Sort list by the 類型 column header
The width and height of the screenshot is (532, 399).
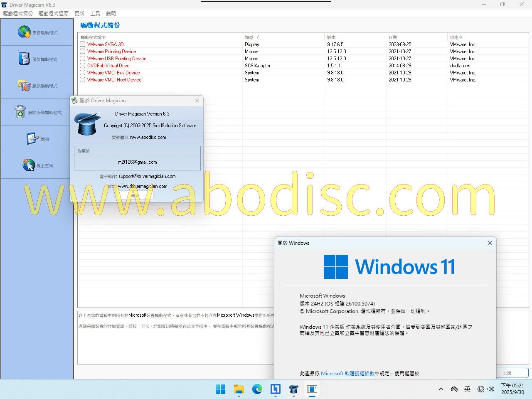point(249,37)
